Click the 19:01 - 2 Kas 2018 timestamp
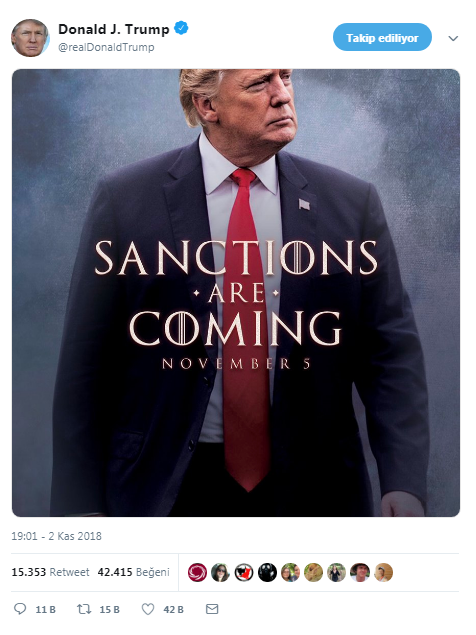476x635 pixels. (56, 536)
